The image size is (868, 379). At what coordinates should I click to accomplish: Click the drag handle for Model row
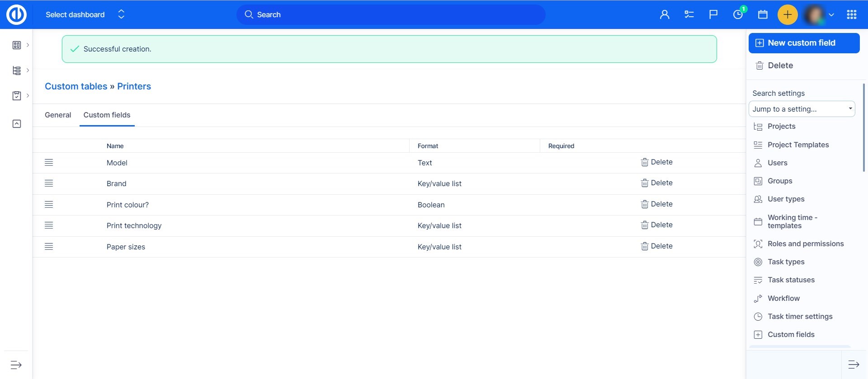click(49, 163)
